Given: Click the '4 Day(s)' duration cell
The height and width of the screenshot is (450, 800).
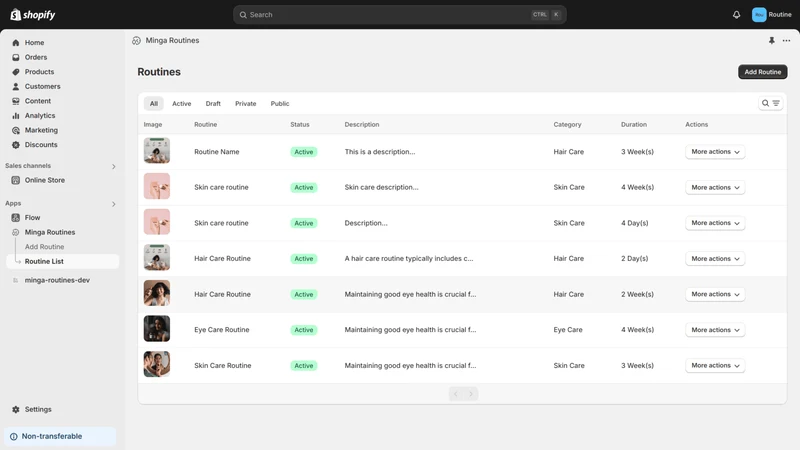Looking at the screenshot, I should (x=634, y=223).
